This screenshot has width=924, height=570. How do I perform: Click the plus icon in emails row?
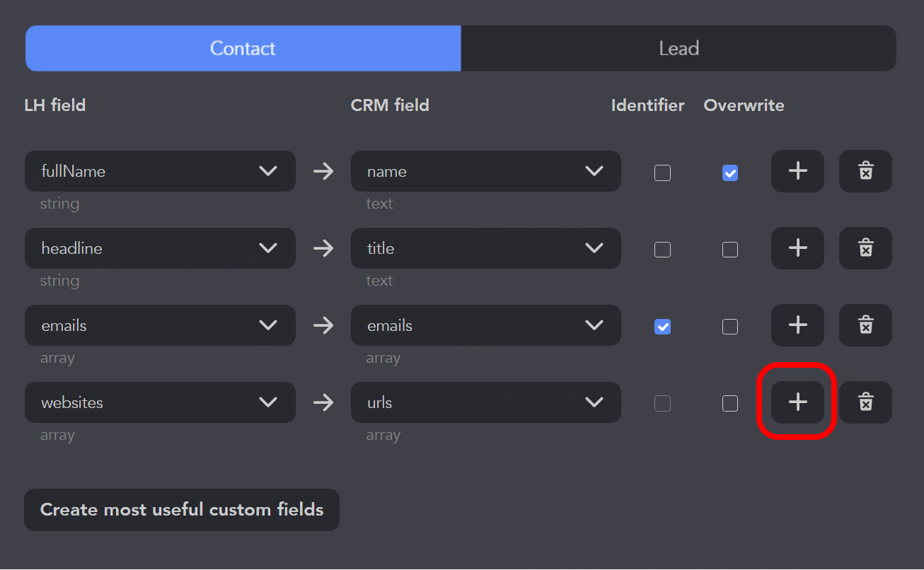click(x=797, y=325)
